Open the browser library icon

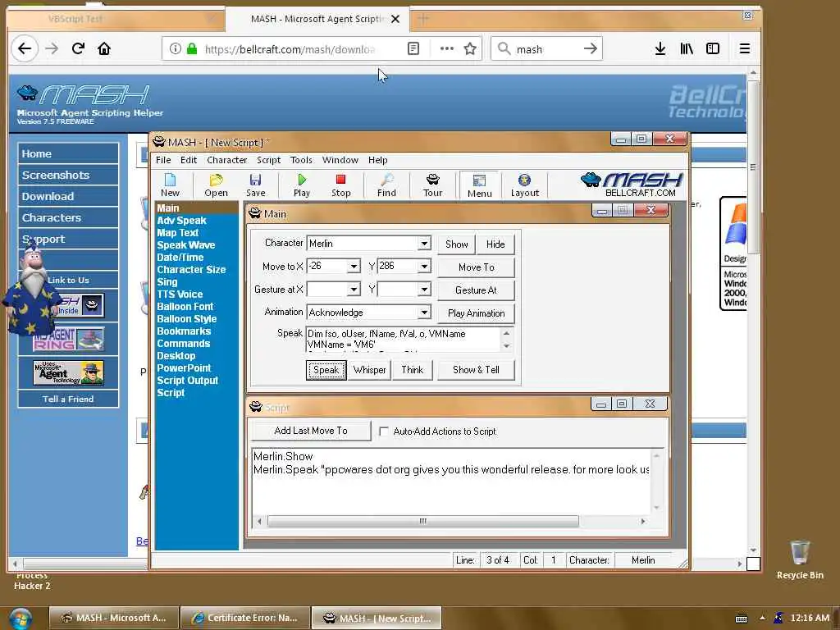(x=687, y=48)
